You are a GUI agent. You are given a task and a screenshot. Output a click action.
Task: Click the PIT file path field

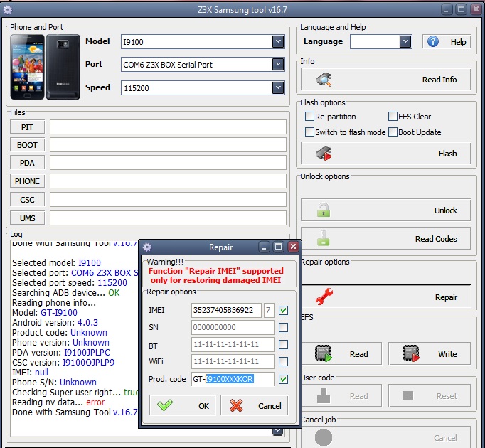click(168, 127)
